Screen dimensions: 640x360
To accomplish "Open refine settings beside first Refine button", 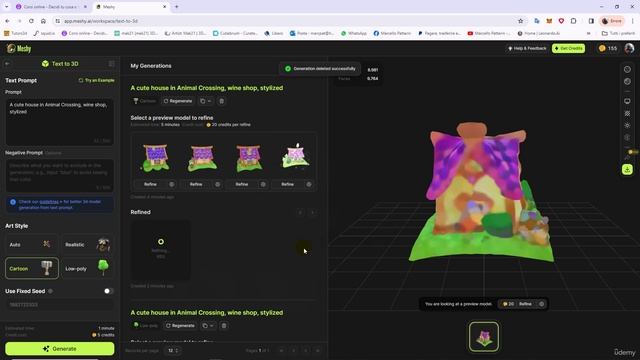I will (x=172, y=184).
